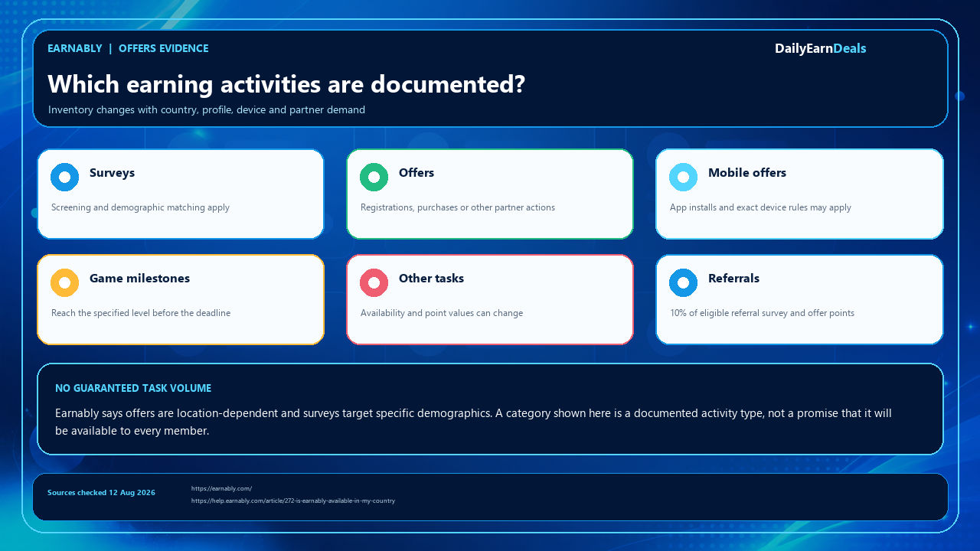980x551 pixels.
Task: Select the Surveys card title
Action: point(112,173)
